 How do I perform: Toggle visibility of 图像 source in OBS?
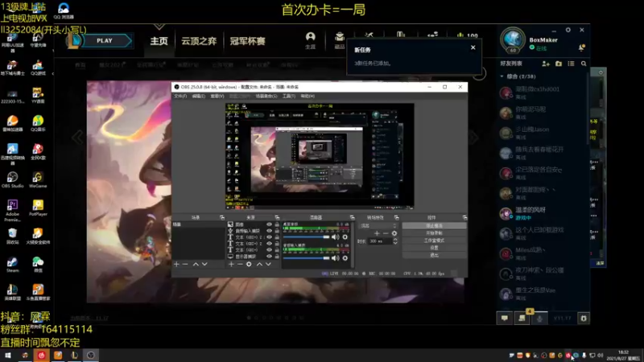pyautogui.click(x=269, y=224)
